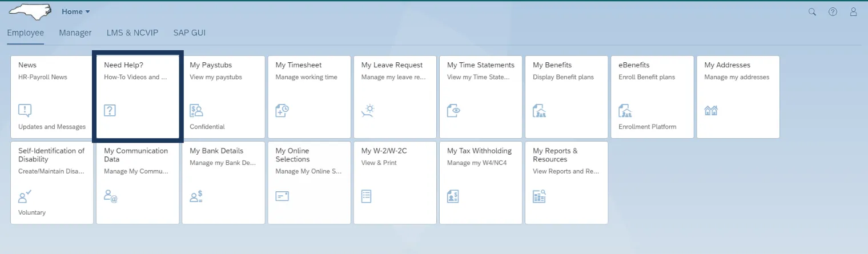Click the My Timesheet clock icon

pyautogui.click(x=282, y=110)
